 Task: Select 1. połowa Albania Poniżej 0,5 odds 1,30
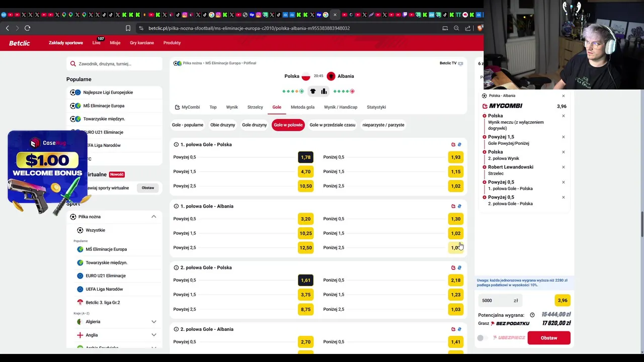(x=456, y=219)
